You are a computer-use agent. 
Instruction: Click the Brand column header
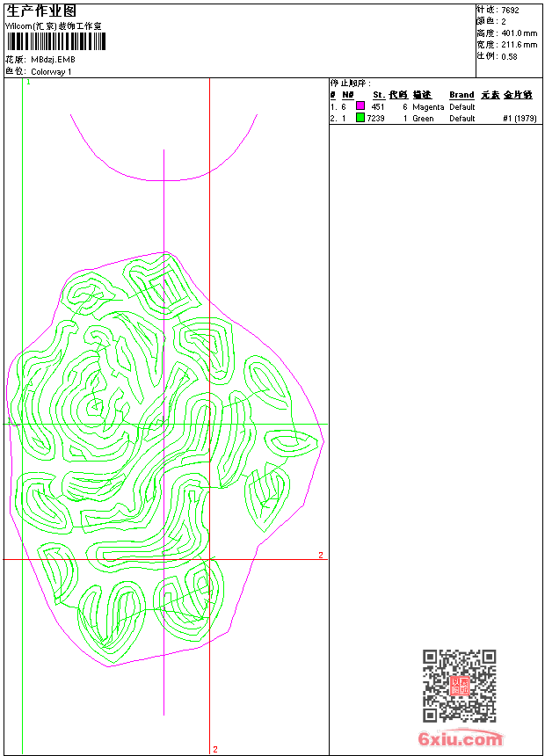461,95
